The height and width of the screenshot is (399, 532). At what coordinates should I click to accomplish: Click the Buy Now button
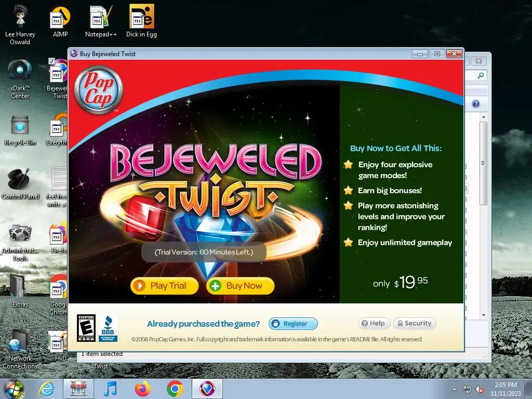click(x=240, y=286)
